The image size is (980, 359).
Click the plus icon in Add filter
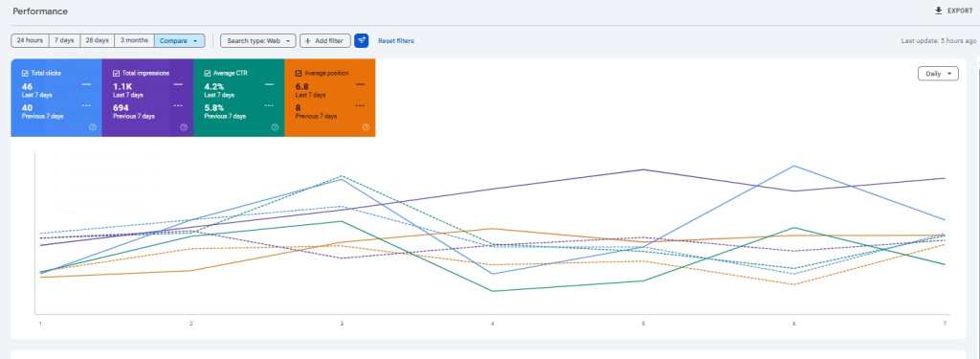pyautogui.click(x=307, y=40)
